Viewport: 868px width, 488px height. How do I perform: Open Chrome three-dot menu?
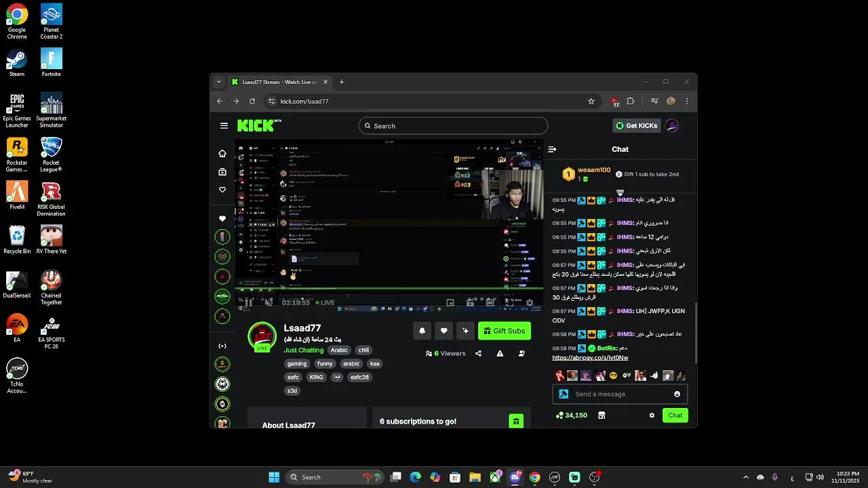tap(687, 101)
